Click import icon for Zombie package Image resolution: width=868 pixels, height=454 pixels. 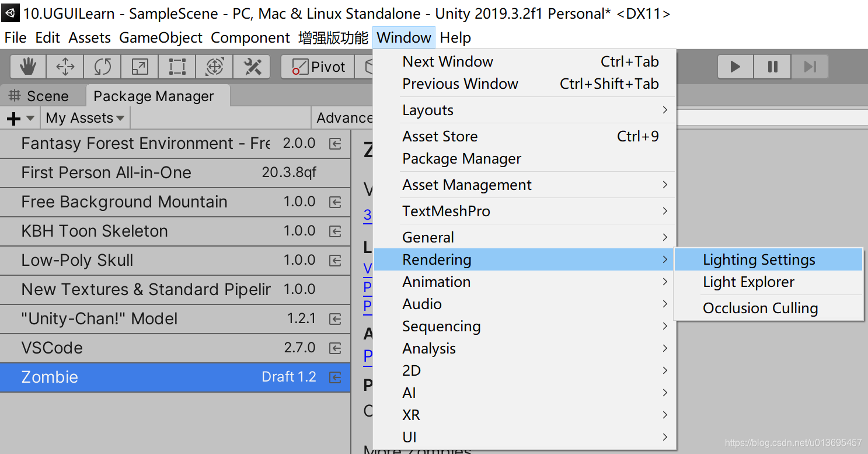coord(335,377)
